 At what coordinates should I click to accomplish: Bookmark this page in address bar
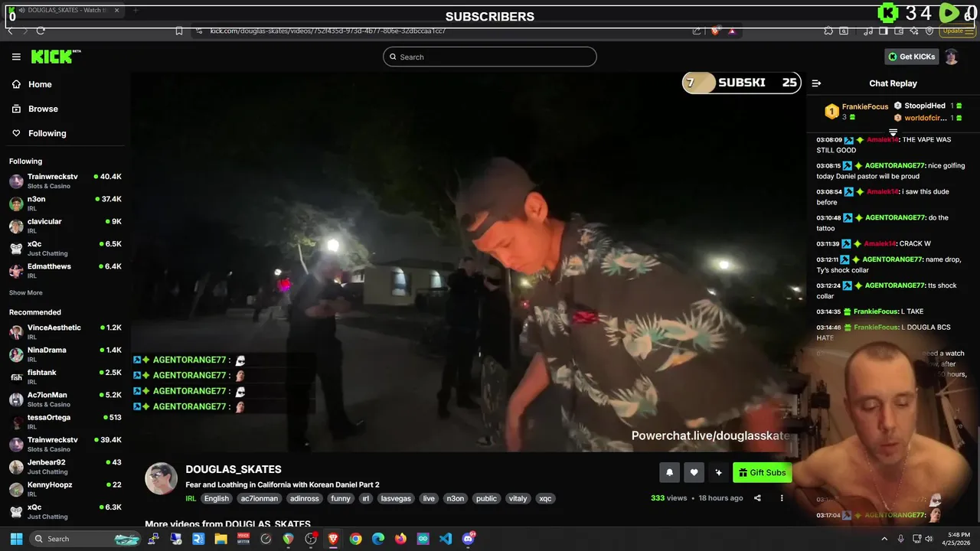[179, 31]
